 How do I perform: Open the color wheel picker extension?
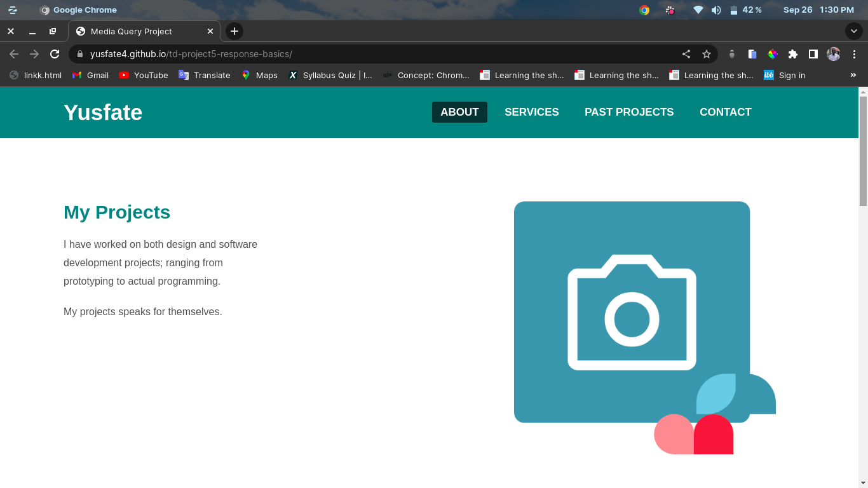(x=773, y=54)
